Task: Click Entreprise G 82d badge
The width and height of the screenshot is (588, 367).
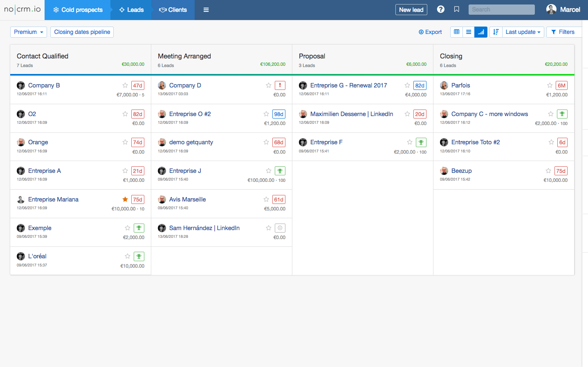Action: 420,85
